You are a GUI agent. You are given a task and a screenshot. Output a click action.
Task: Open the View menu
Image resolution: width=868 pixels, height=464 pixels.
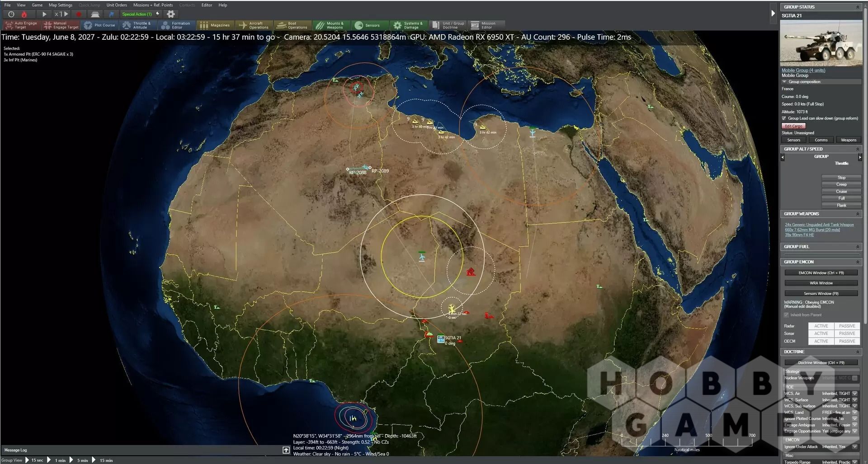pyautogui.click(x=21, y=5)
